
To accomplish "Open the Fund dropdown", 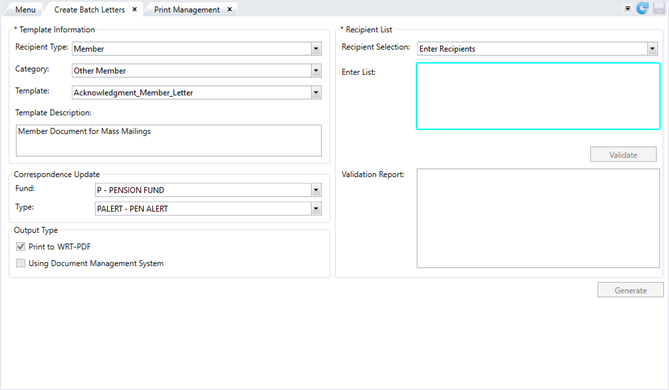I will click(x=316, y=190).
